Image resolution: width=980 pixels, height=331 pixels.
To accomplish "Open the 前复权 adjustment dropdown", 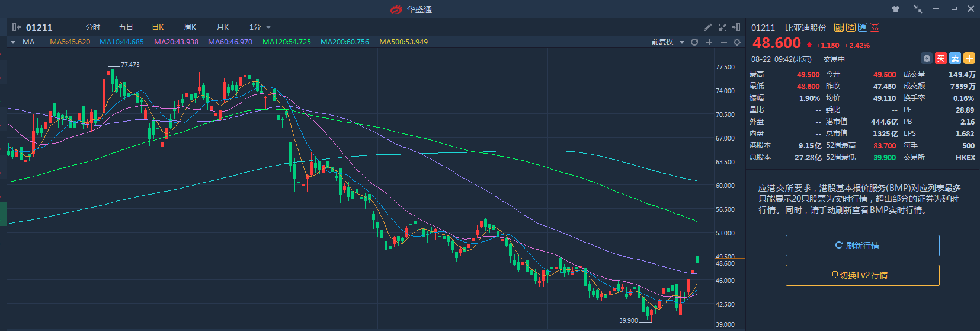I will (667, 42).
